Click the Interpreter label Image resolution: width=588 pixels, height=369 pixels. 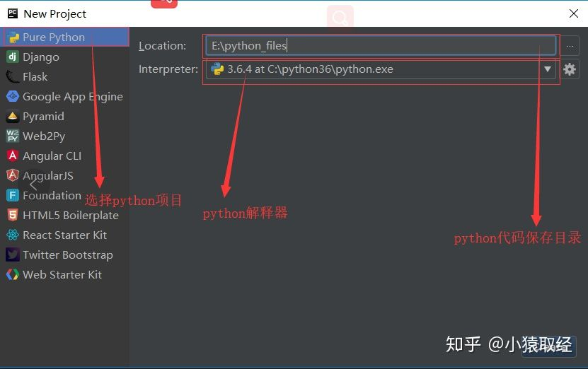pos(168,69)
